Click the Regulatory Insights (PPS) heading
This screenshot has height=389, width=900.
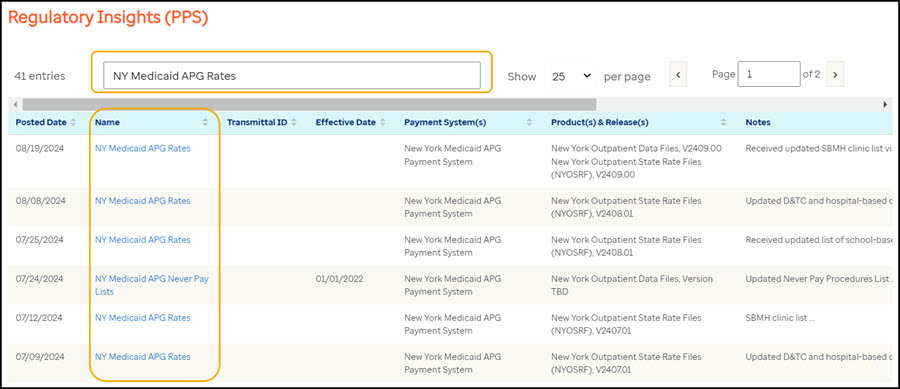pyautogui.click(x=108, y=18)
